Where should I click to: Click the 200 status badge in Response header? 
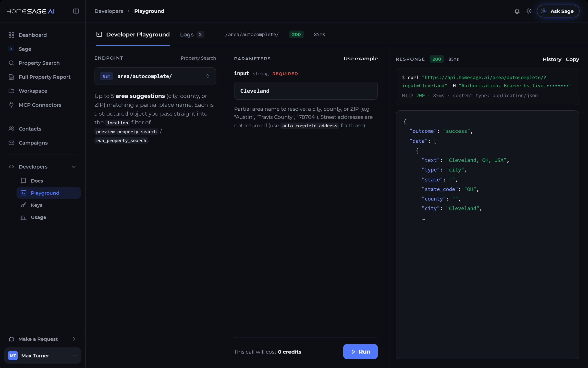click(437, 59)
